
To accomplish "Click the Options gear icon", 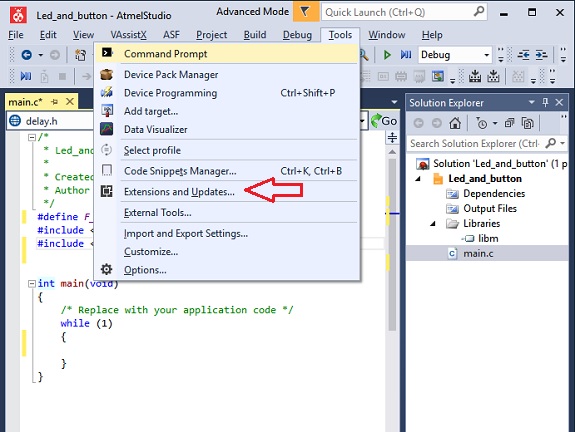I will [106, 269].
